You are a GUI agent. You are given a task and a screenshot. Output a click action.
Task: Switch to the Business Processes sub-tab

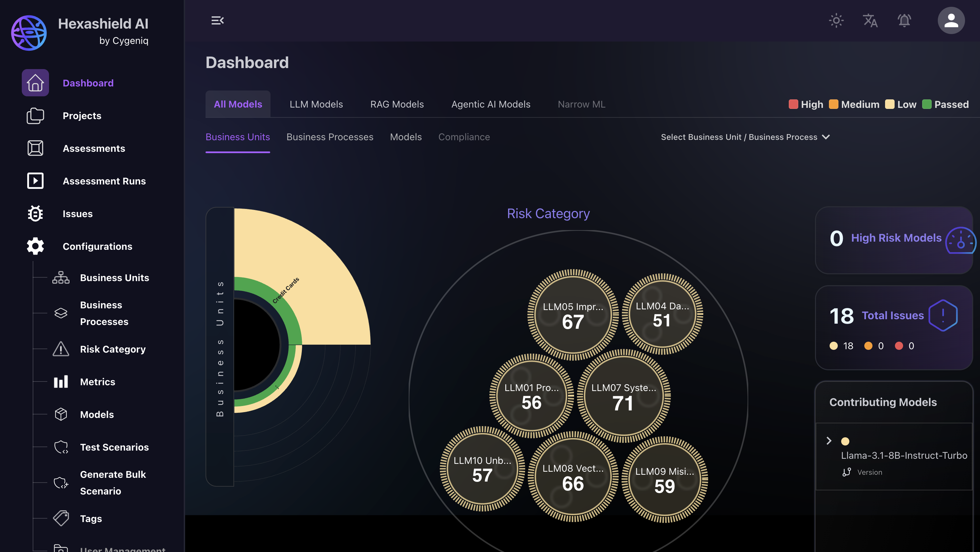[x=329, y=137]
